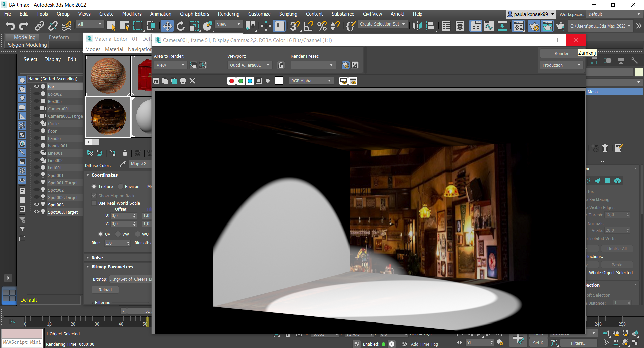644x348 pixels.
Task: Click the Undo arrow icon
Action: (10, 26)
